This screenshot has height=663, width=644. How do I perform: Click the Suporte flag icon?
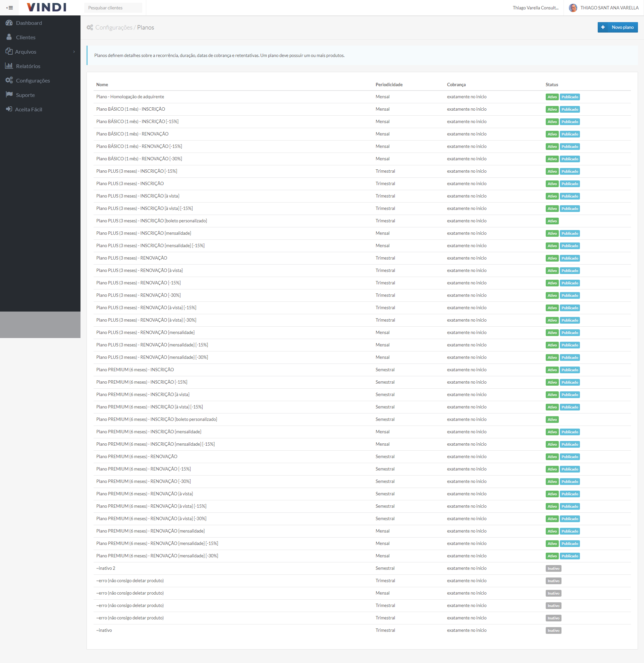[9, 95]
